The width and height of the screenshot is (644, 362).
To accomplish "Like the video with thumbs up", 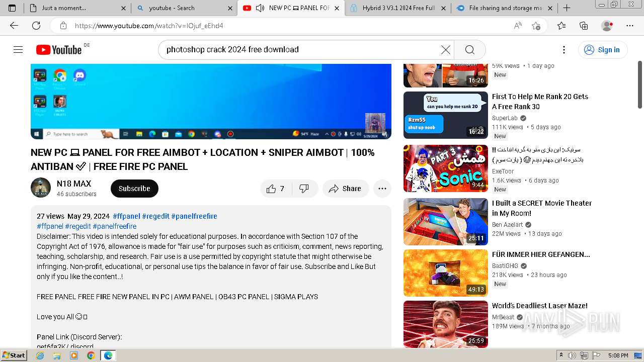I will tap(276, 189).
